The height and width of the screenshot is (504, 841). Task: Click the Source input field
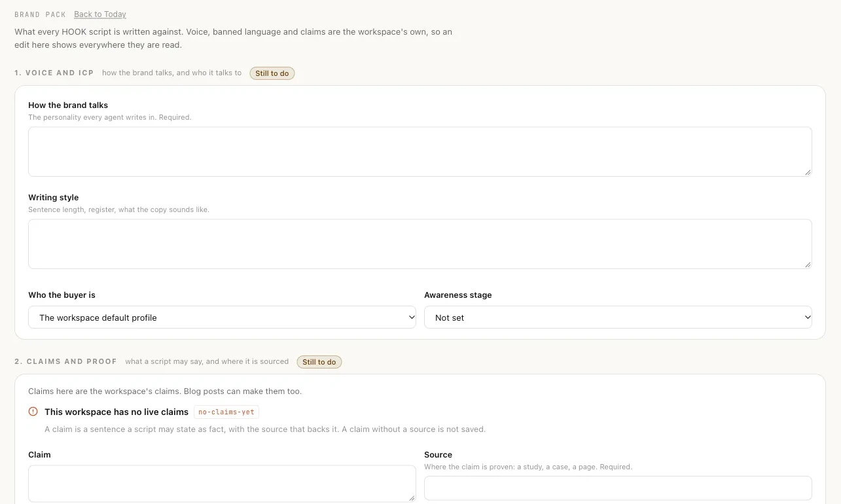tap(618, 488)
